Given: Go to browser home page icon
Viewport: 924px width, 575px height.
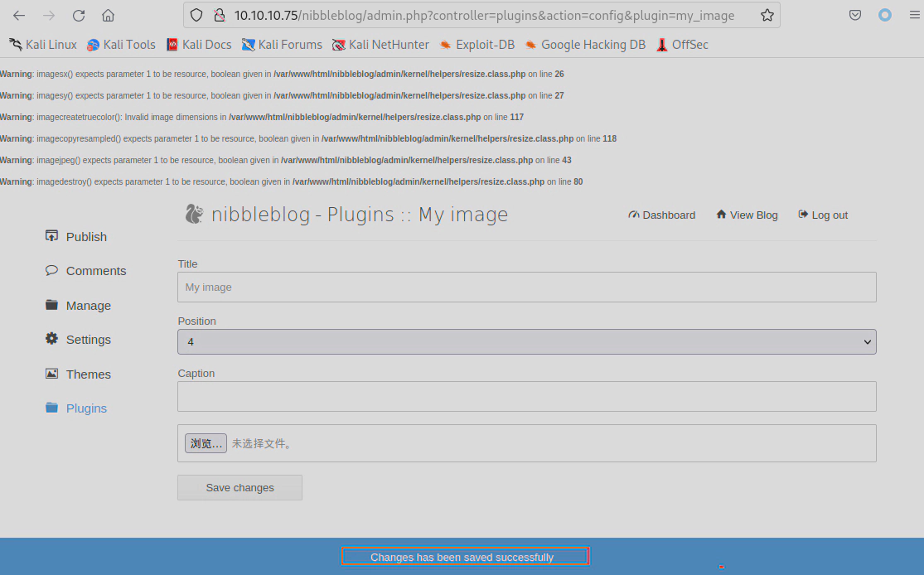Looking at the screenshot, I should [108, 15].
